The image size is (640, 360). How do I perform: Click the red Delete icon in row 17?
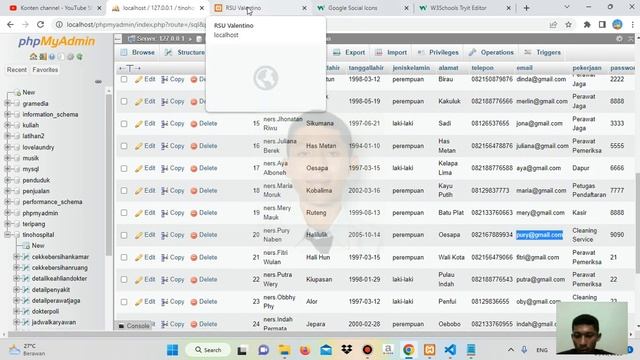click(x=194, y=168)
